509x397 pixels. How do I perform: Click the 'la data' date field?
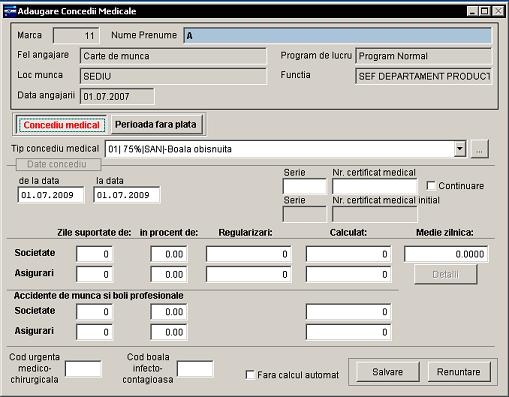pyautogui.click(x=127, y=195)
